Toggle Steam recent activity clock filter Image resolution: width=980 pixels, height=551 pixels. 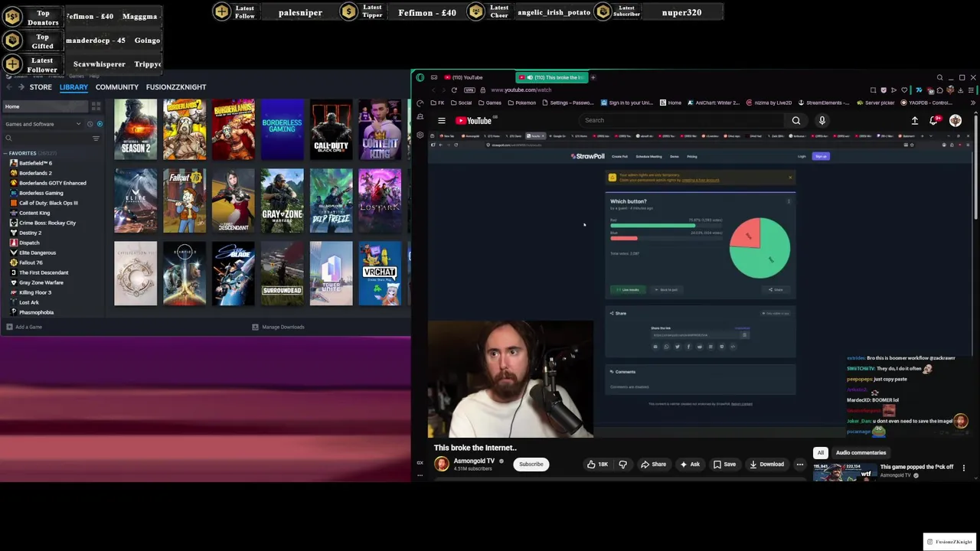(90, 124)
